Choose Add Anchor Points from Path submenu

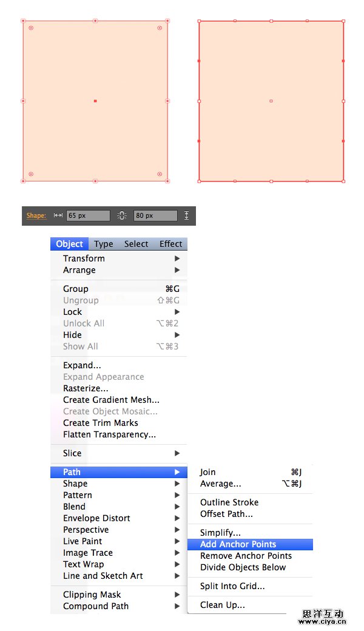238,544
